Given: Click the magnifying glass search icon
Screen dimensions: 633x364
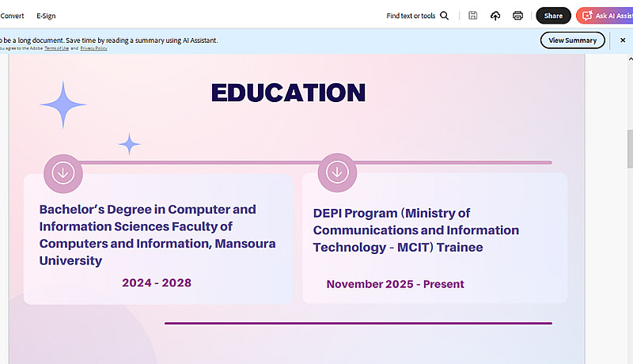Looking at the screenshot, I should (x=444, y=16).
